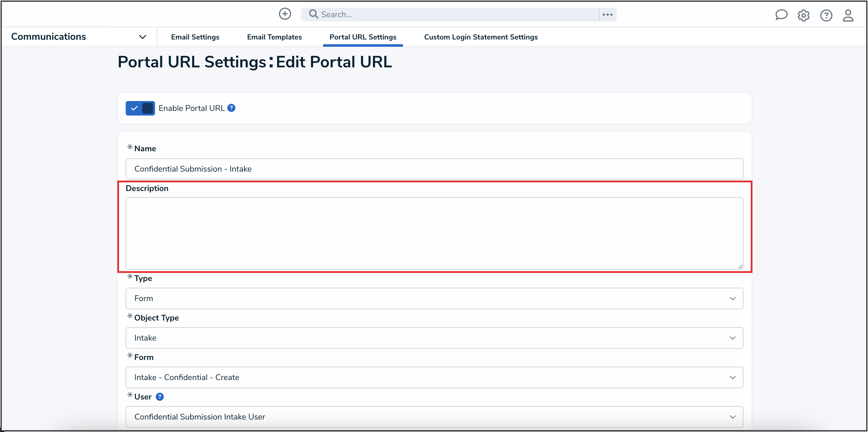Open Custom Login Statement Settings tab
Image resolution: width=868 pixels, height=432 pixels.
click(480, 37)
